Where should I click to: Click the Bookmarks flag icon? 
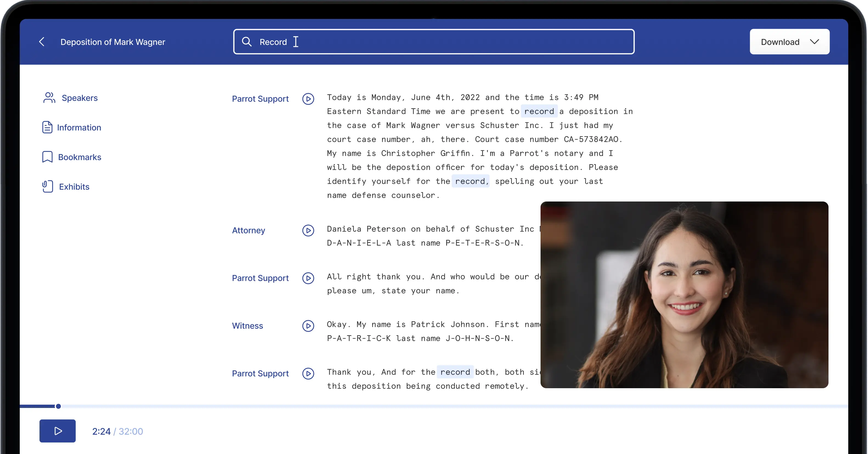tap(47, 157)
